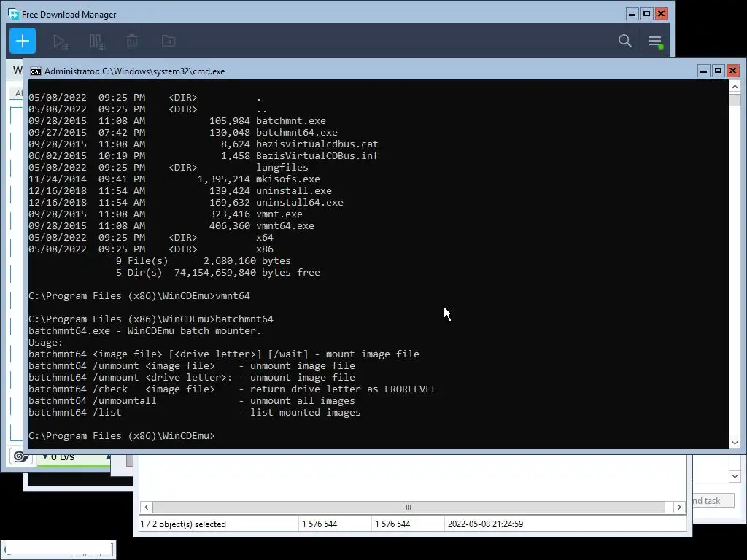747x560 pixels.
Task: Click BazisVirtualCDBus.inf in the directory listing
Action: point(317,156)
